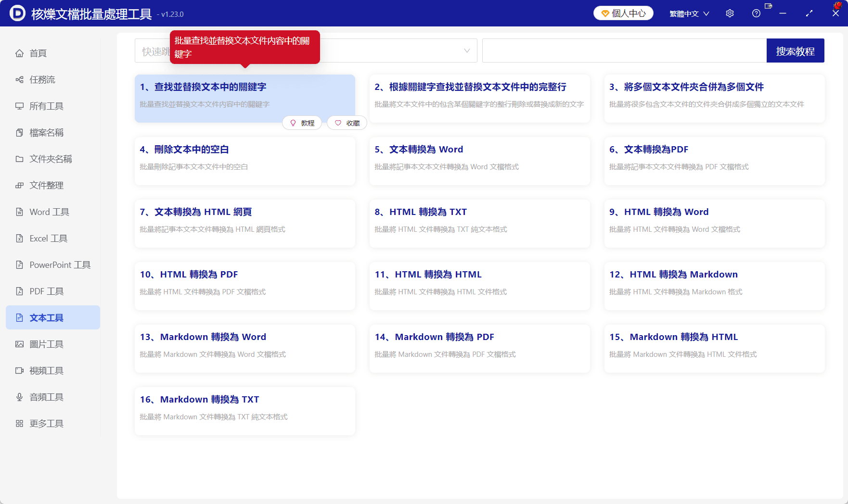Select 檔案名稱 in the sidebar
The image size is (848, 504).
click(53, 133)
